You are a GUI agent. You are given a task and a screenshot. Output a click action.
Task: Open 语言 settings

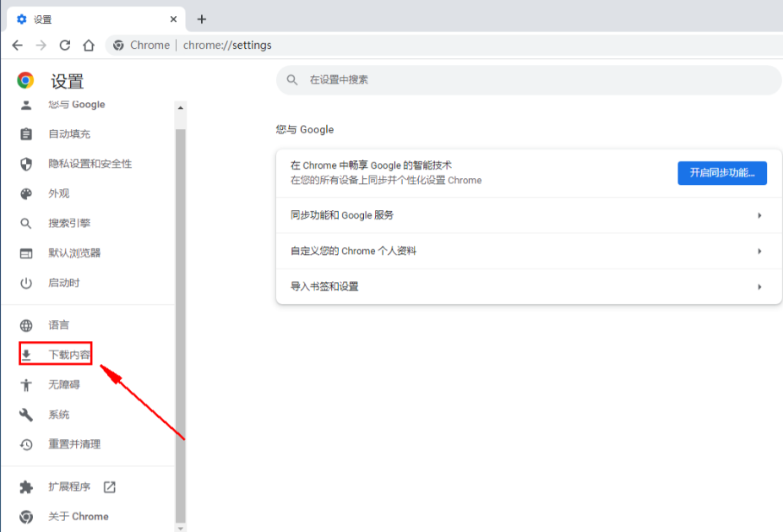coord(58,325)
